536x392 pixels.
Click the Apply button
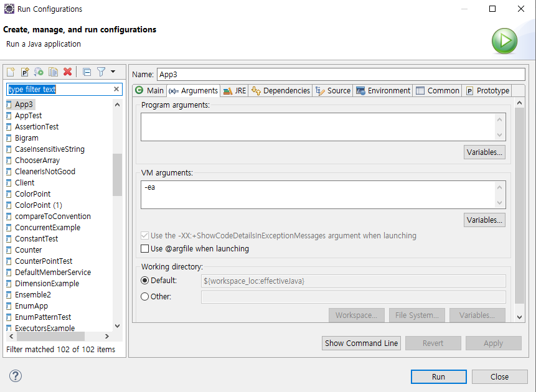[493, 343]
